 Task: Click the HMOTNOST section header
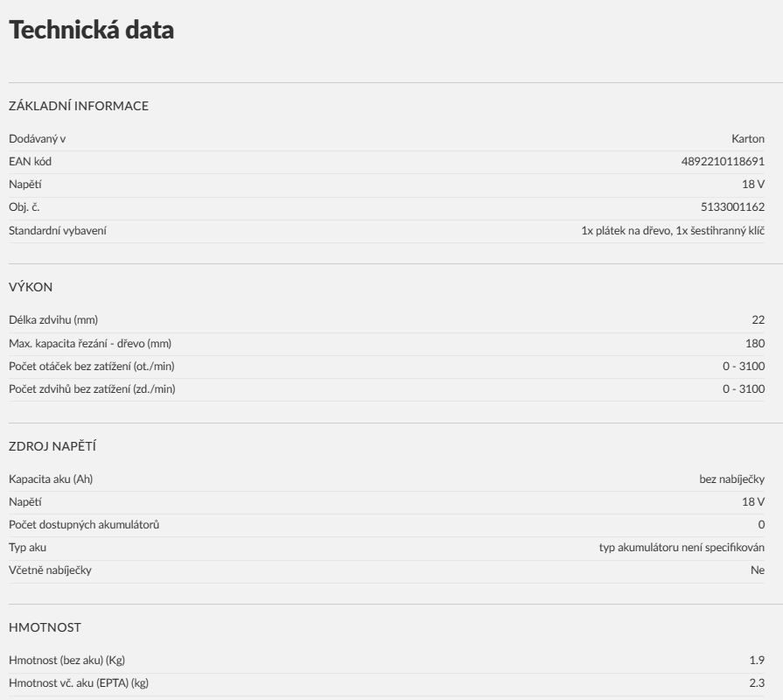45,627
